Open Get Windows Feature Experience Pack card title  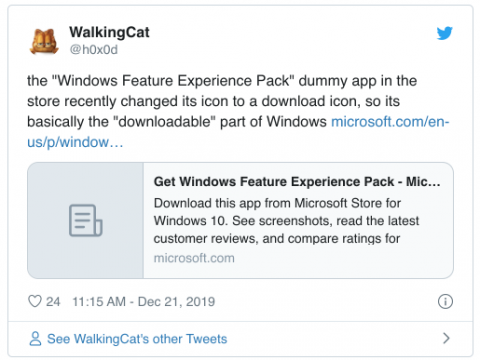pos(297,182)
